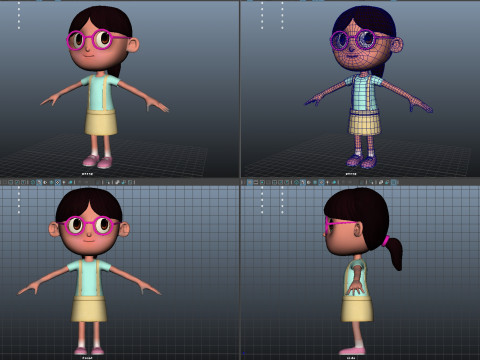Click camera attributes icon in side view toolbar
This screenshot has height=360, width=480.
(x=256, y=182)
